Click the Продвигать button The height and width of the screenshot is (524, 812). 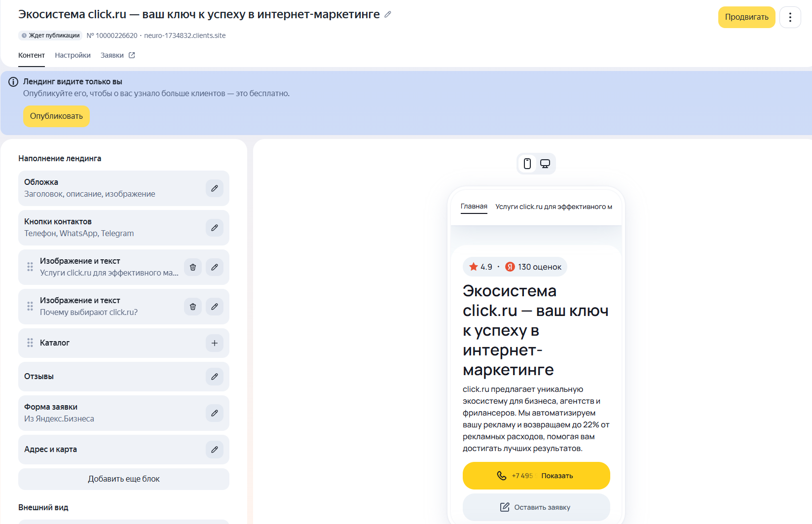click(746, 17)
